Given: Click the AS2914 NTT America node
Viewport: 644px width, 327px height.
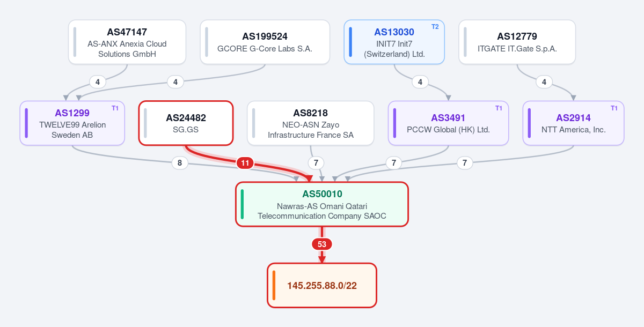Looking at the screenshot, I should (x=573, y=123).
